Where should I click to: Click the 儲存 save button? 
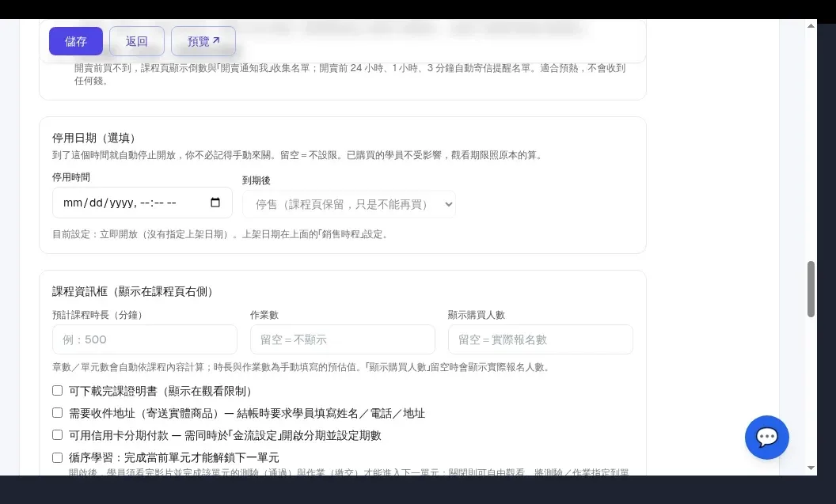pos(76,41)
